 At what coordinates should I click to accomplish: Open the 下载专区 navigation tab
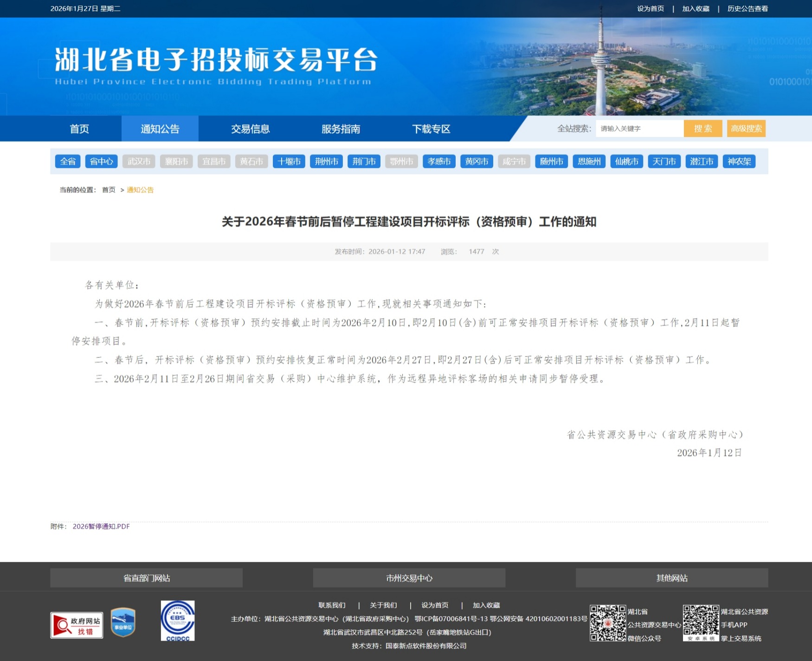tap(431, 129)
